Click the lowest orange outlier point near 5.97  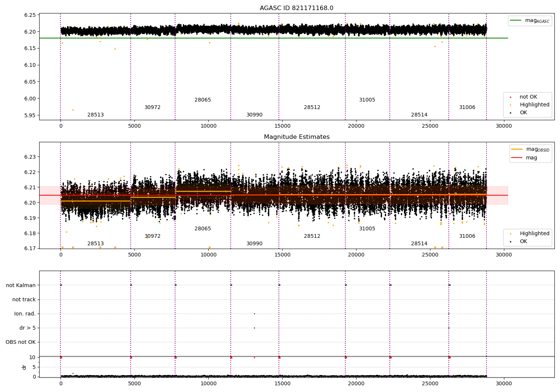pos(73,110)
